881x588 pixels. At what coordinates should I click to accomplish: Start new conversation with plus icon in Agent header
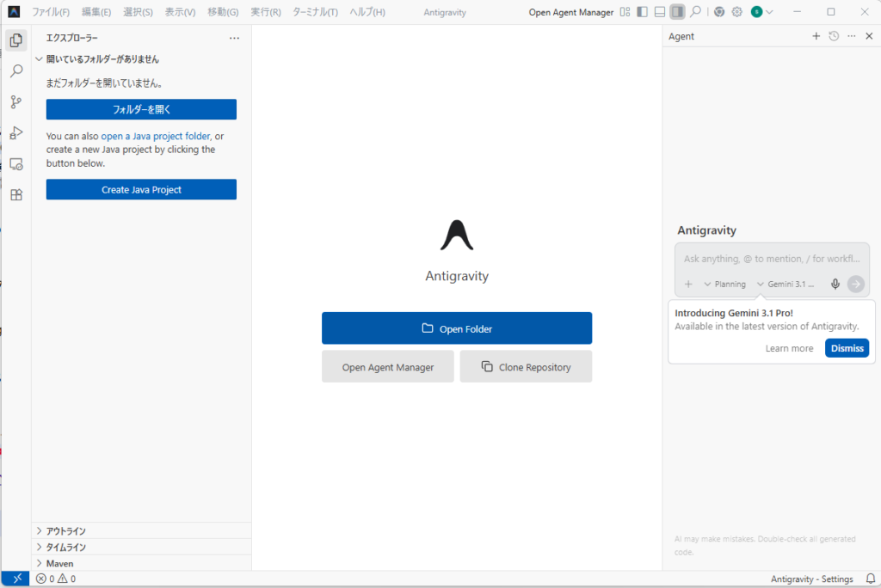tap(816, 36)
